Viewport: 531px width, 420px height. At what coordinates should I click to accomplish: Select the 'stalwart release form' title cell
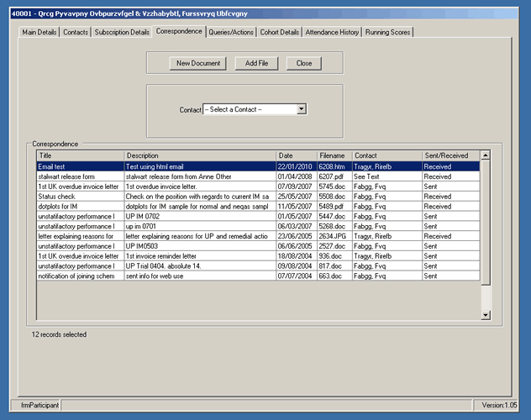coord(81,176)
